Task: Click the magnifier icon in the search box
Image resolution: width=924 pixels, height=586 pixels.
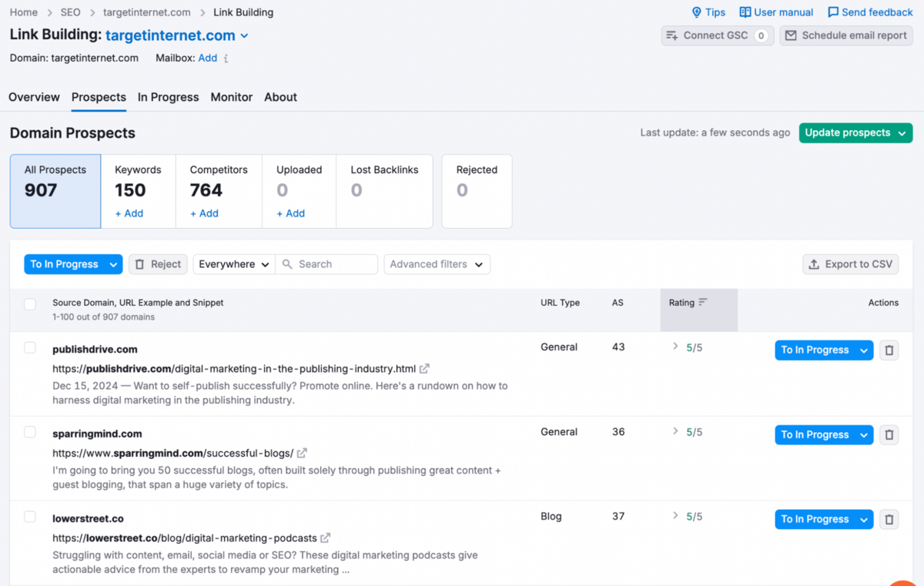Action: 287,264
